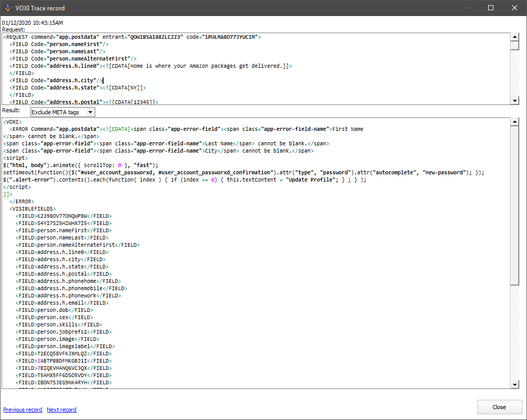Click the VISIBLEFIELDS tag in Result pane
Viewport: 527px width, 420px height.
33,209
